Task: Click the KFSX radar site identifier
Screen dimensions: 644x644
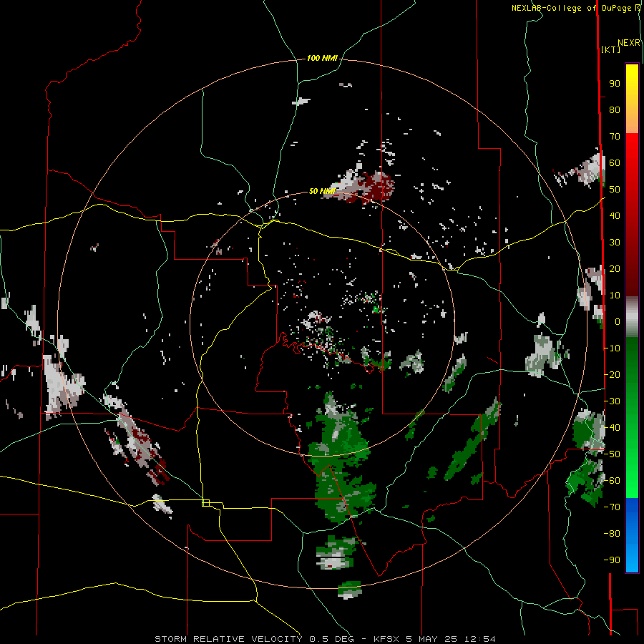Action: tap(386, 639)
